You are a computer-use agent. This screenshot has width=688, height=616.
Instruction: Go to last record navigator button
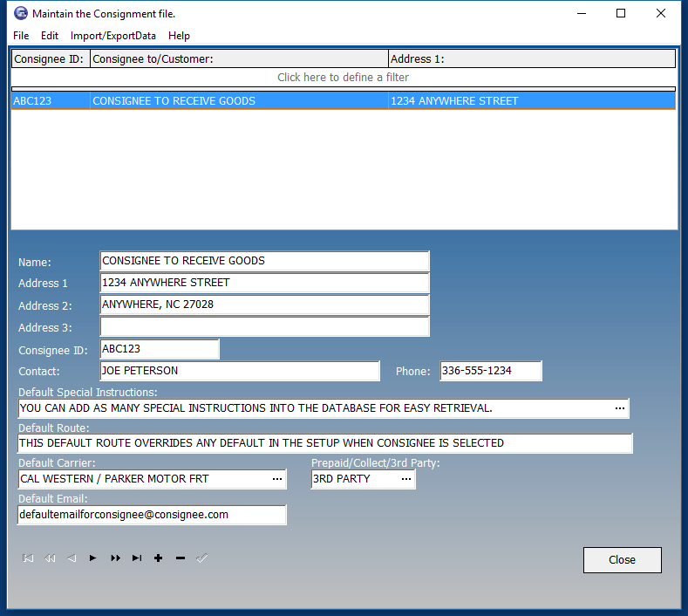tap(137, 558)
